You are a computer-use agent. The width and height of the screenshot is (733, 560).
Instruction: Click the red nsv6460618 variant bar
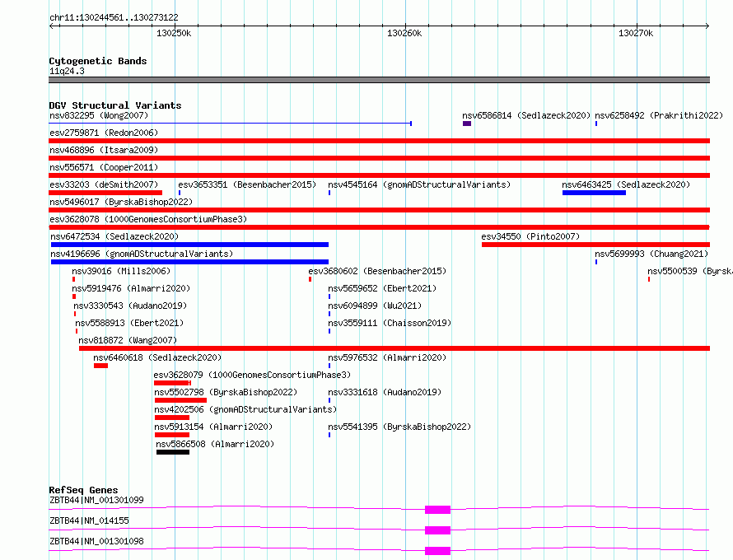pos(100,366)
